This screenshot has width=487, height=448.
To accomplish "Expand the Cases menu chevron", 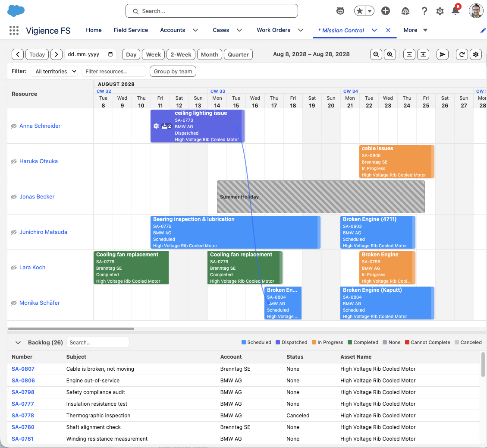I will 239,30.
